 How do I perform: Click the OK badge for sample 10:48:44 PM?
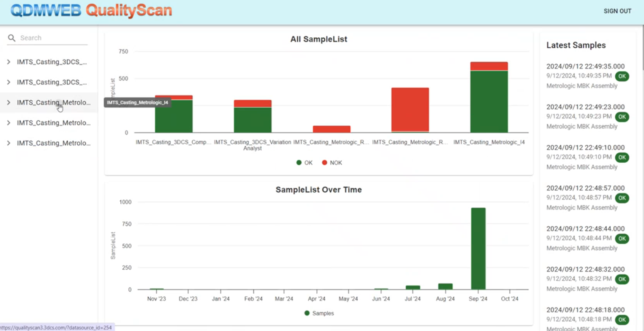tap(622, 239)
